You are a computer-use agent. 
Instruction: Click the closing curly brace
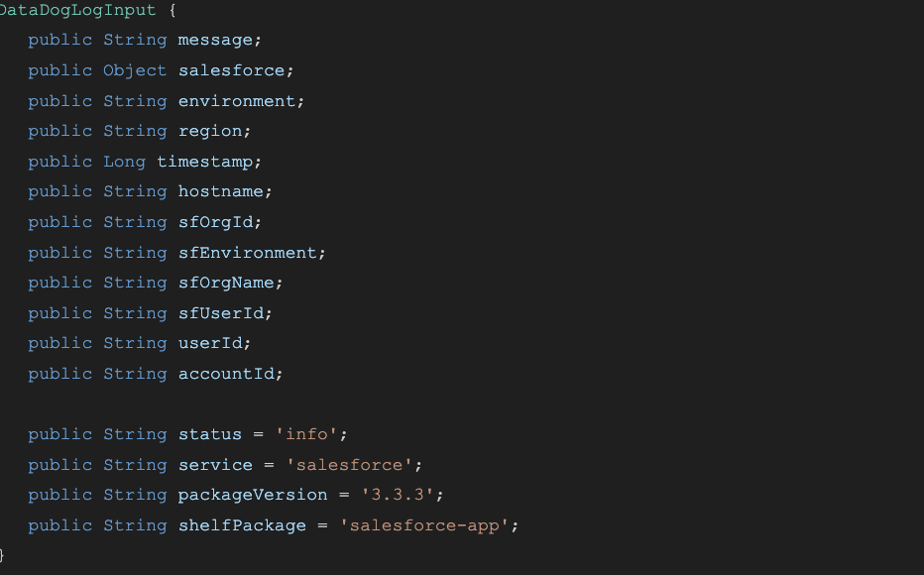(x=2, y=555)
